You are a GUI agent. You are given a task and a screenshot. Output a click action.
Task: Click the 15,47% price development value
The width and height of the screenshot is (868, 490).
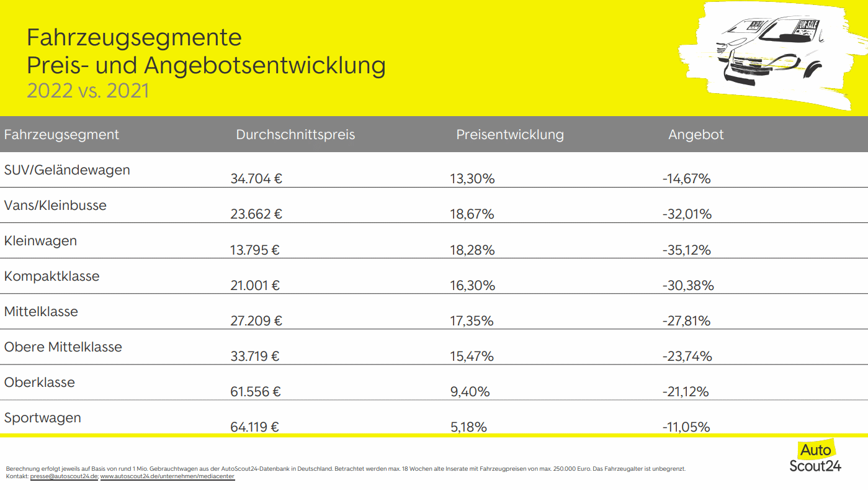click(472, 356)
